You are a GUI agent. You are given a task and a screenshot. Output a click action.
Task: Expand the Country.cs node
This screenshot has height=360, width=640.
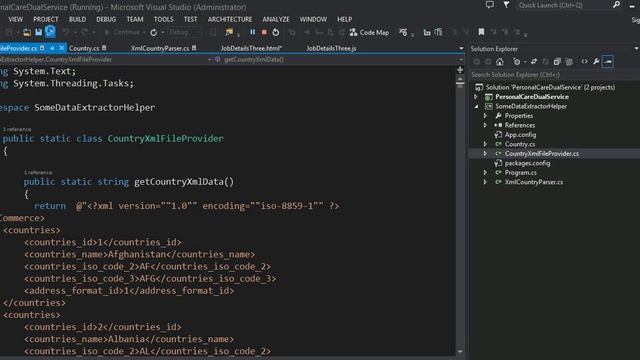click(485, 144)
